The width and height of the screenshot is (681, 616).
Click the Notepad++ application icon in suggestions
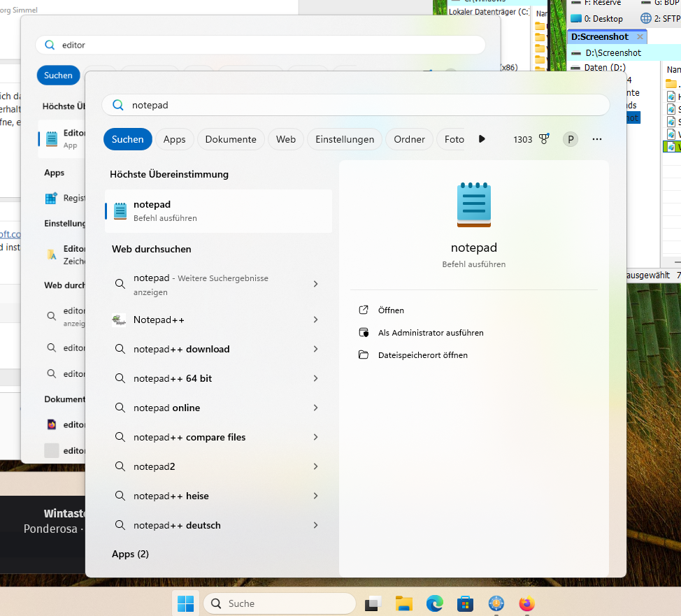click(x=119, y=320)
